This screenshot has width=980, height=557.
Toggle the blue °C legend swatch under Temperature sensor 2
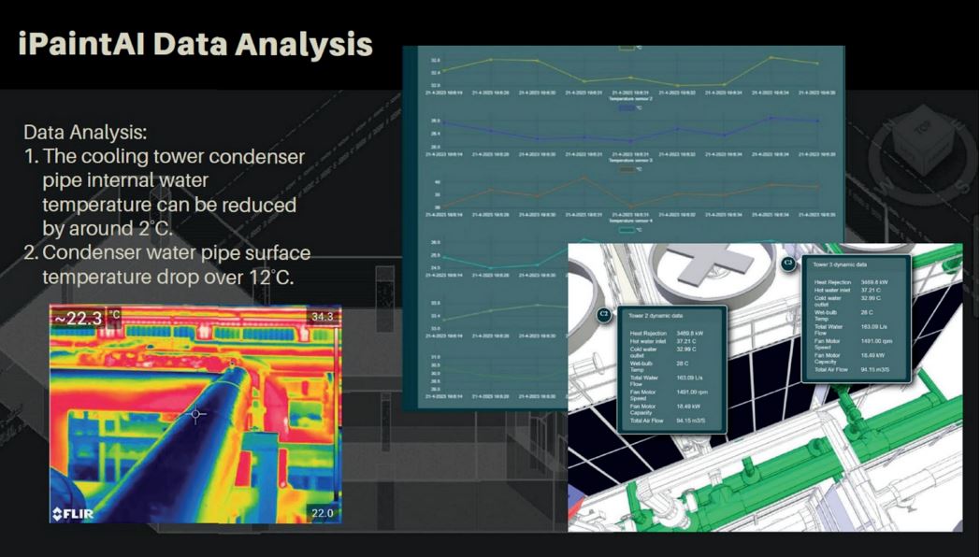coord(627,108)
